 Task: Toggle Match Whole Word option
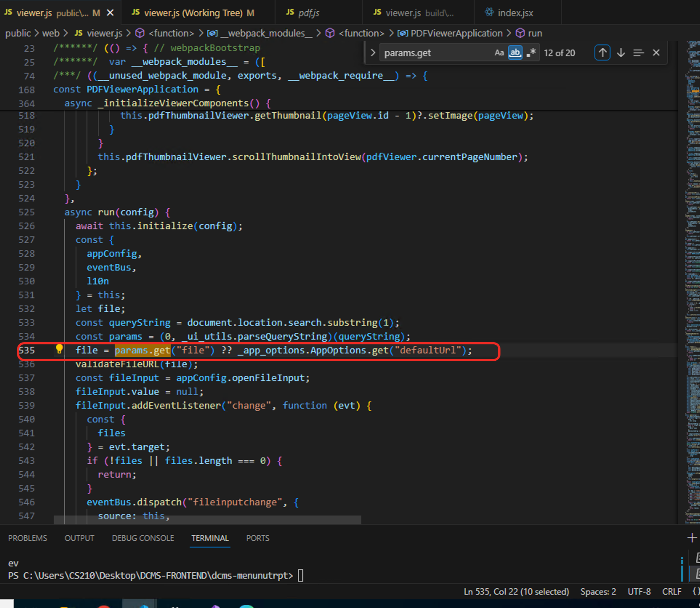(515, 53)
